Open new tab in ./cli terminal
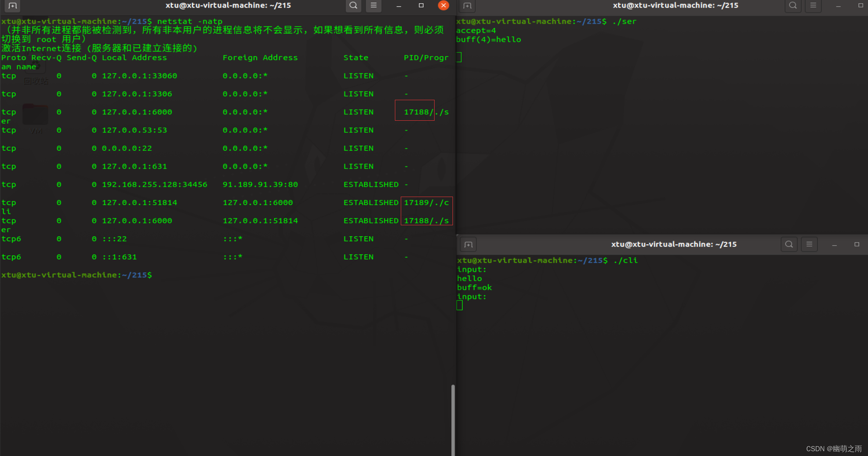868x456 pixels. (x=468, y=244)
